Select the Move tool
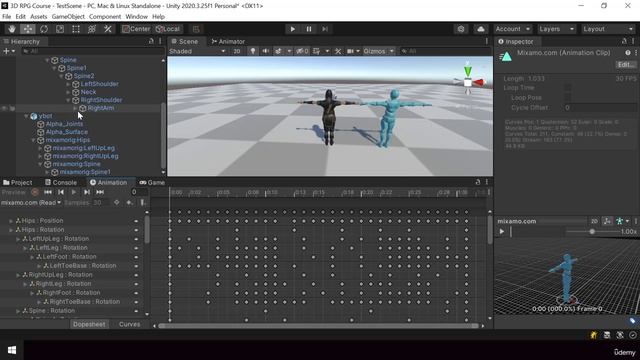 click(x=28, y=29)
